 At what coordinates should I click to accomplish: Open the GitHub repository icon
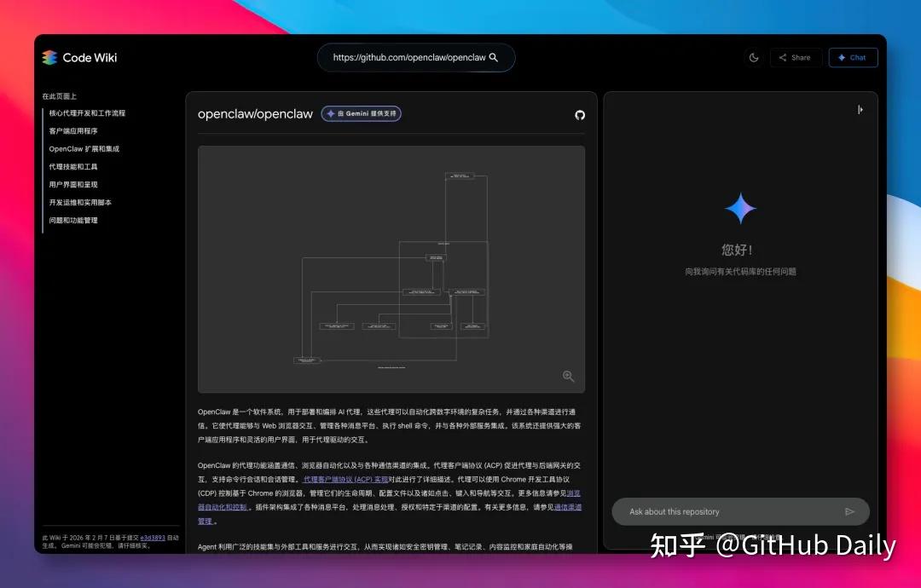pyautogui.click(x=580, y=114)
